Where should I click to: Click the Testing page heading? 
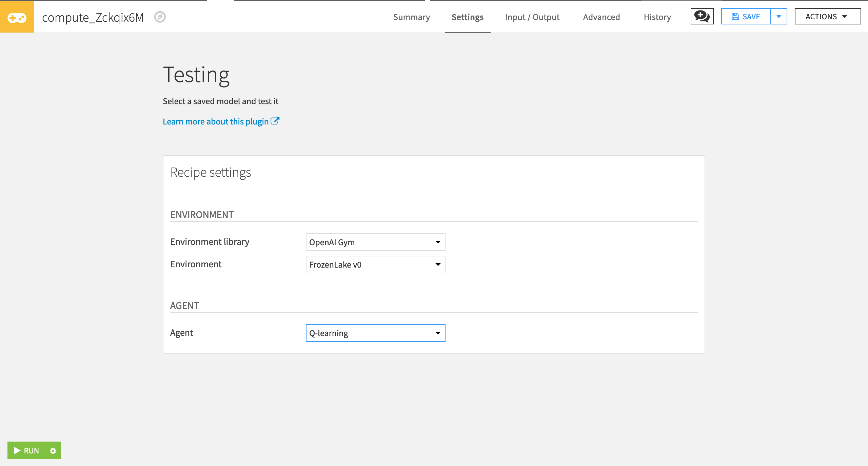[196, 75]
